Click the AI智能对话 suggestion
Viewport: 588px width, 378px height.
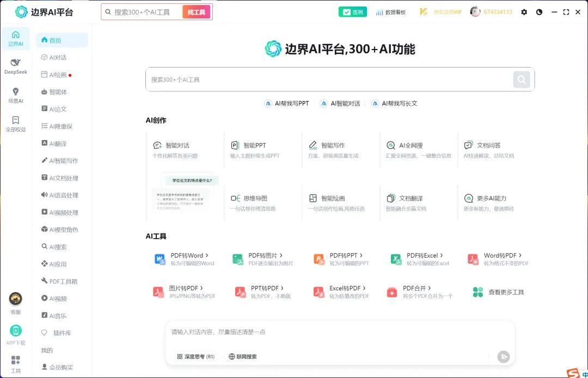point(340,103)
